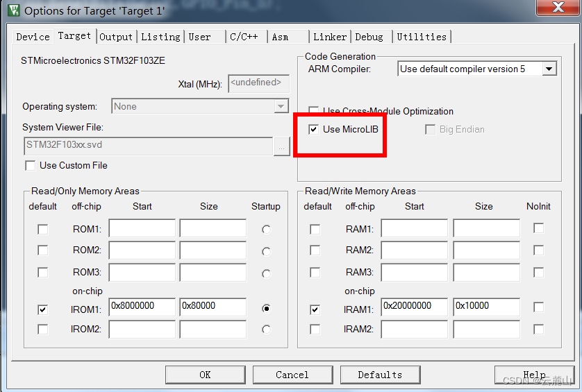Open the Utilities tab
The height and width of the screenshot is (392, 582).
pos(422,37)
